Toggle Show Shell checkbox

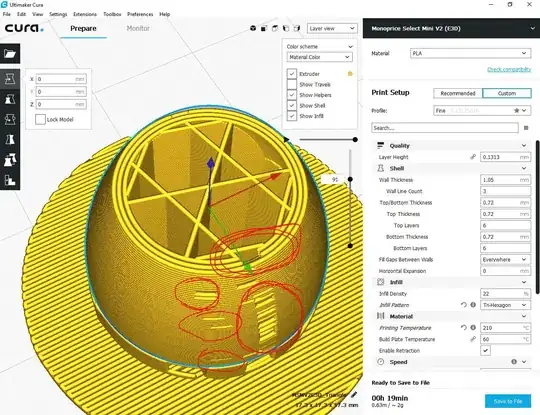(x=292, y=105)
